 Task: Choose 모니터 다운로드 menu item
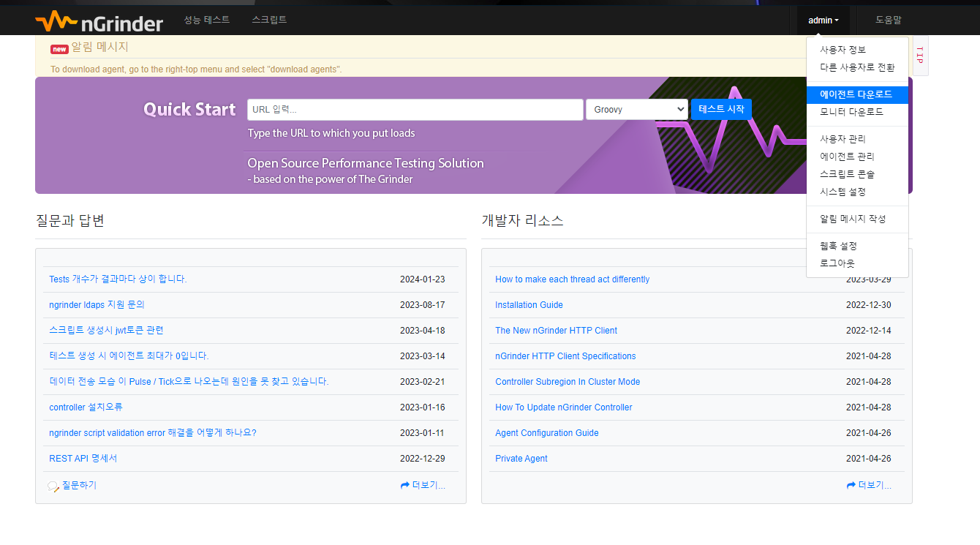pyautogui.click(x=857, y=112)
